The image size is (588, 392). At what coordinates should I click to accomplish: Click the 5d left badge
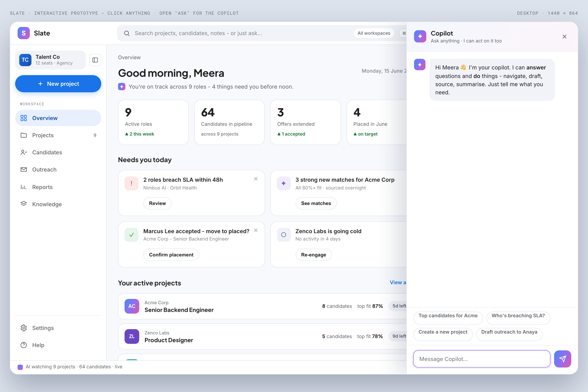[x=398, y=306]
